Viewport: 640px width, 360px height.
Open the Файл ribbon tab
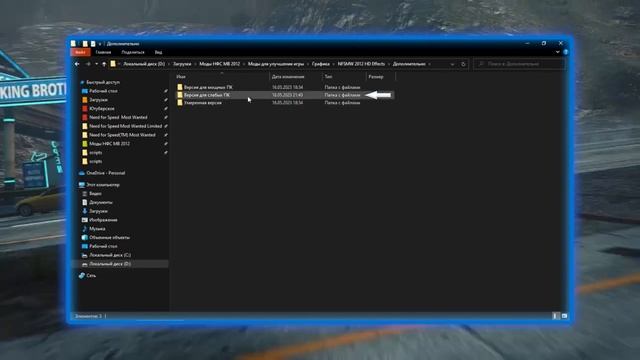(x=80, y=52)
